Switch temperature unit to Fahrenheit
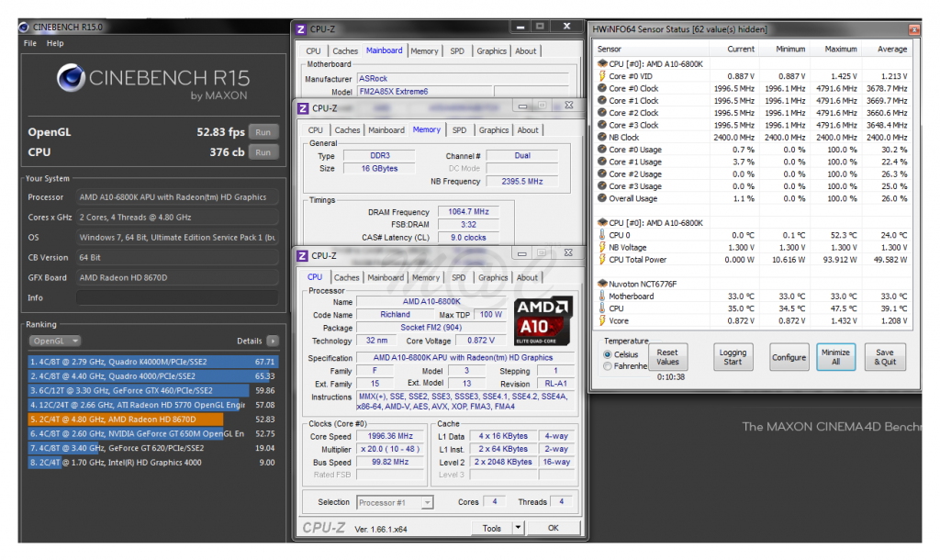940x560 pixels. [608, 366]
